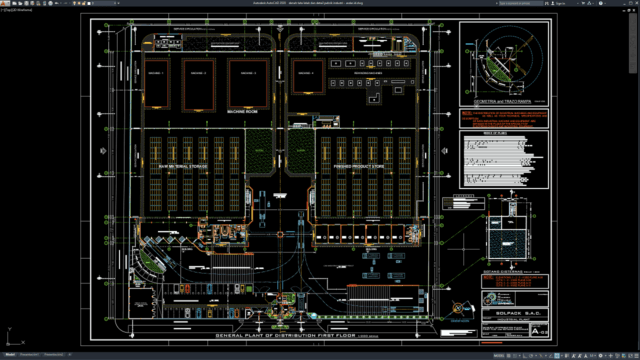Click the Save As icon
The image size is (640, 360).
(32, 3)
